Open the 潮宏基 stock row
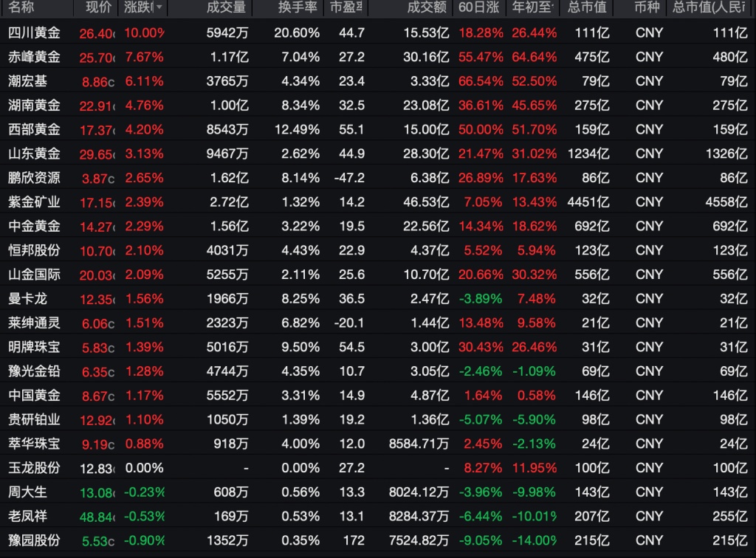The height and width of the screenshot is (558, 756). 378,81
